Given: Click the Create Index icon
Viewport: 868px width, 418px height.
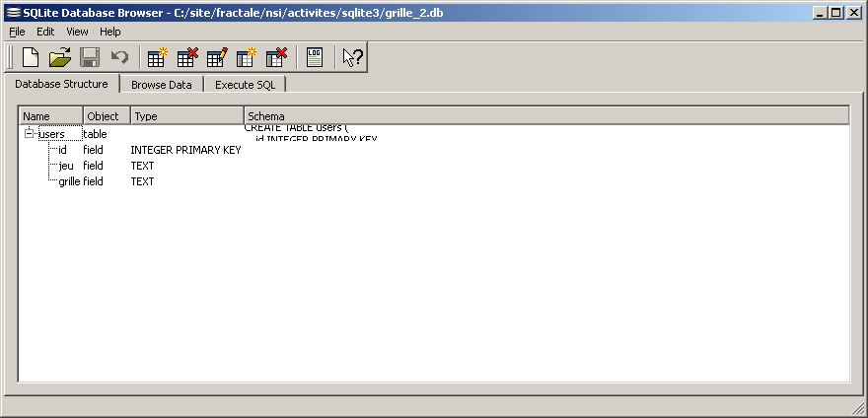Looking at the screenshot, I should tap(247, 57).
